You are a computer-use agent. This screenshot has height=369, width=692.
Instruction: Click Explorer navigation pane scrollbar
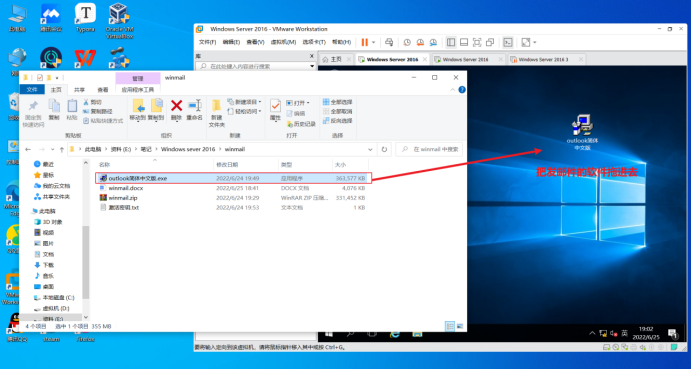[x=86, y=263]
